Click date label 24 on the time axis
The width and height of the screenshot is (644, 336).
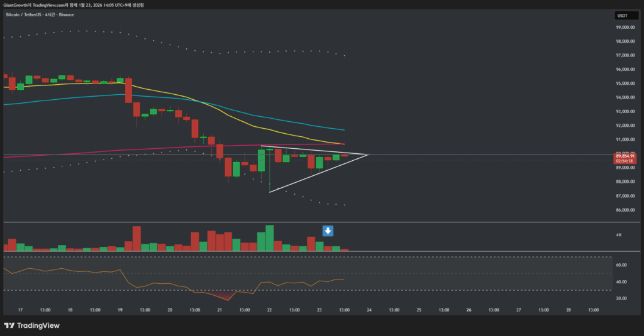(369, 310)
